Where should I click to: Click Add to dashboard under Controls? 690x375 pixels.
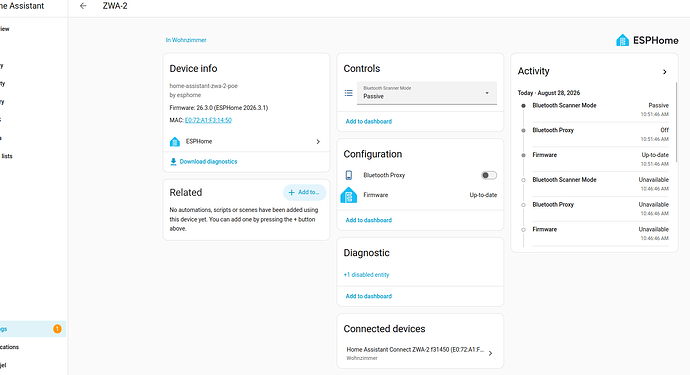(x=368, y=121)
